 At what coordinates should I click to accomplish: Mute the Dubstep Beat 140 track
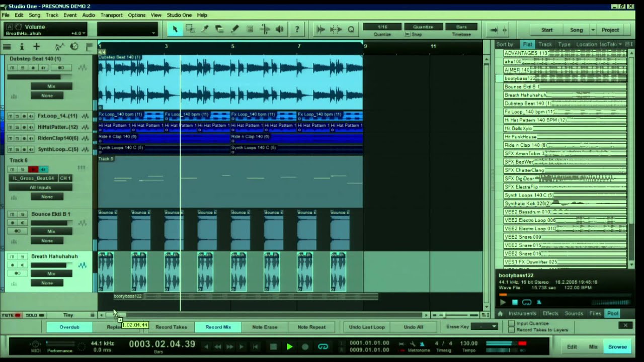pos(12,68)
